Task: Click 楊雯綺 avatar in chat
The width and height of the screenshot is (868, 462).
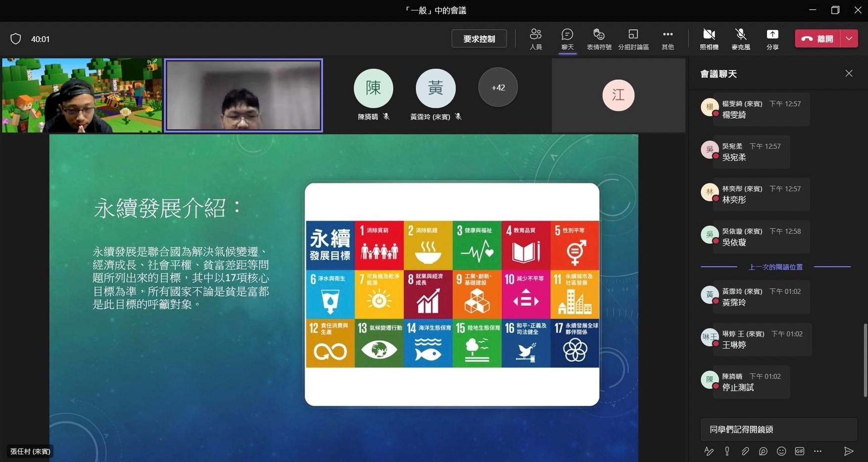Action: pyautogui.click(x=710, y=107)
